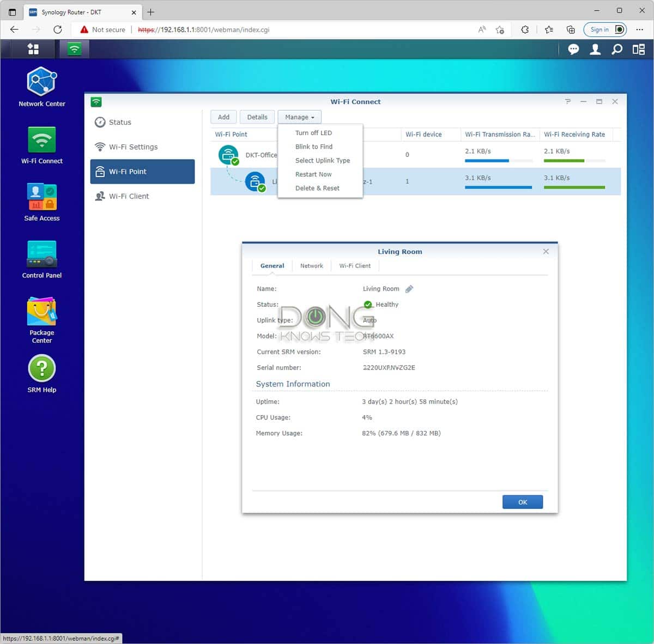654x644 pixels.
Task: Click the Details button
Action: 257,117
